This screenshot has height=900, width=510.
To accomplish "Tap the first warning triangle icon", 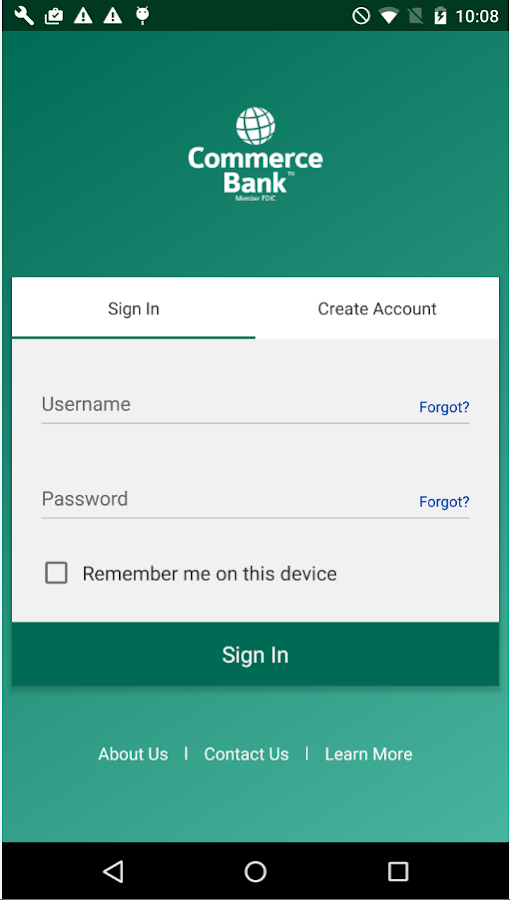I will [x=83, y=16].
